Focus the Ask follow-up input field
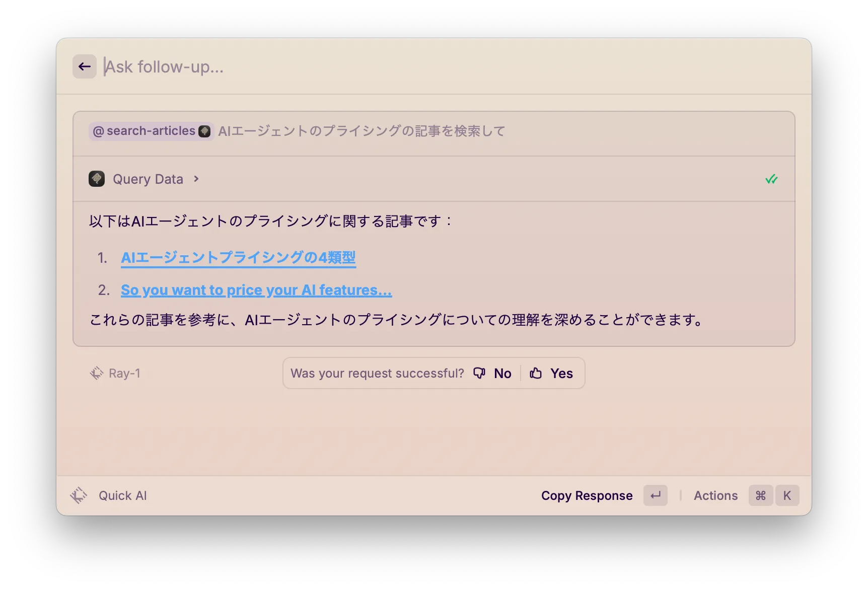This screenshot has height=590, width=868. click(403, 66)
